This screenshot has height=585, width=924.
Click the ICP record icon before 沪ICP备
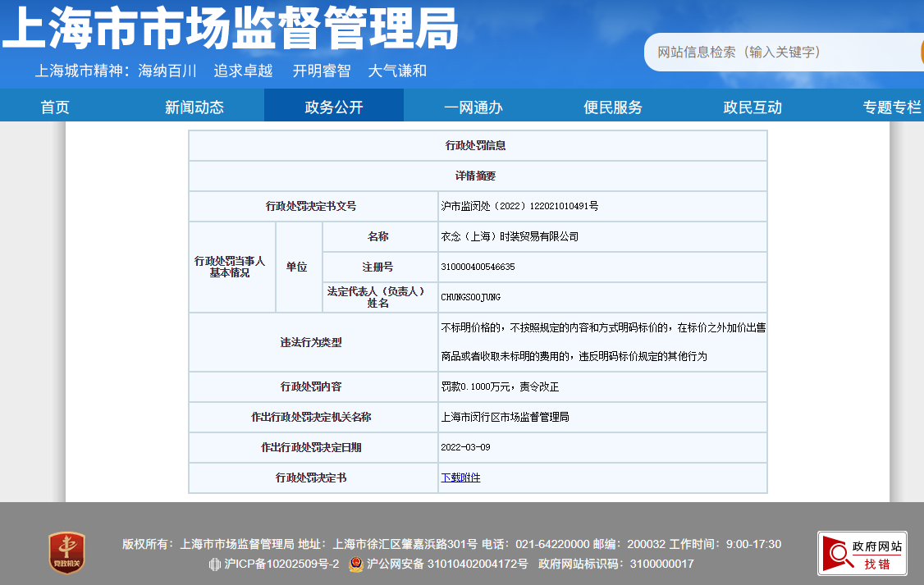214,564
